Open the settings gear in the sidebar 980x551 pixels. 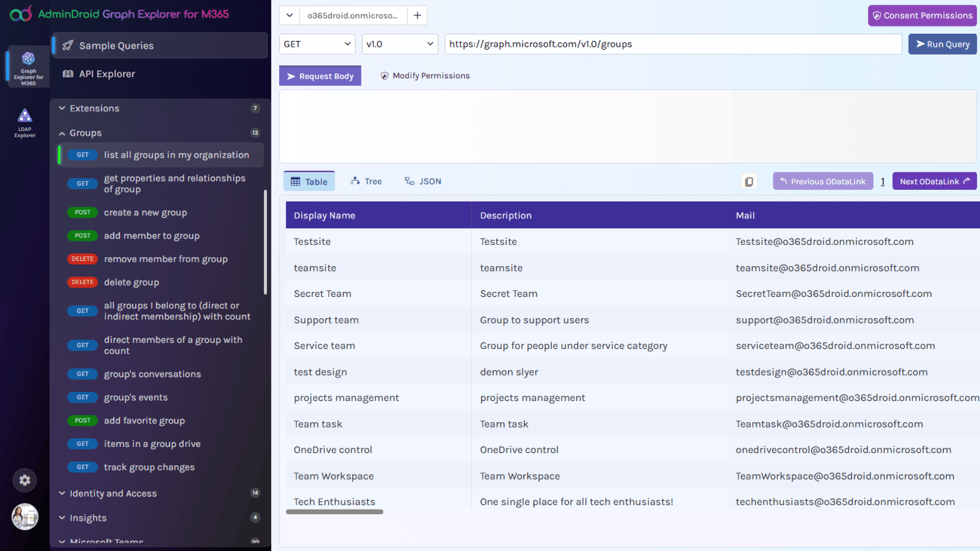[24, 480]
